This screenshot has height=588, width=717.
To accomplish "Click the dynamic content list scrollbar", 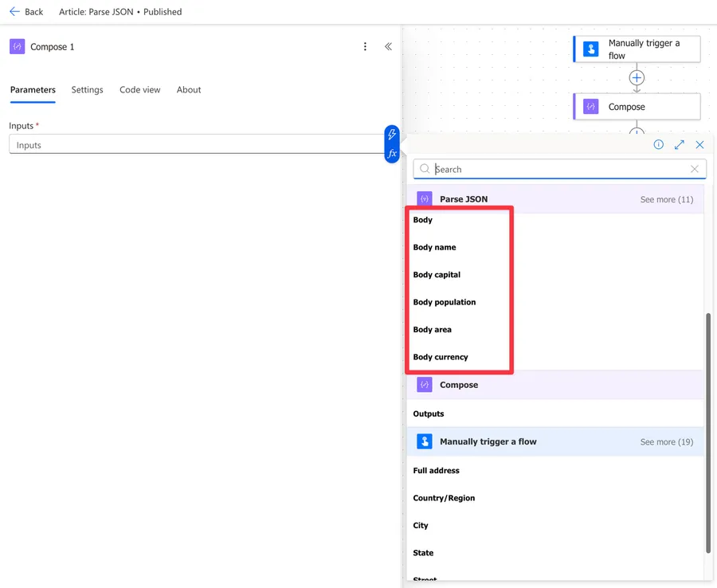I will (x=707, y=430).
